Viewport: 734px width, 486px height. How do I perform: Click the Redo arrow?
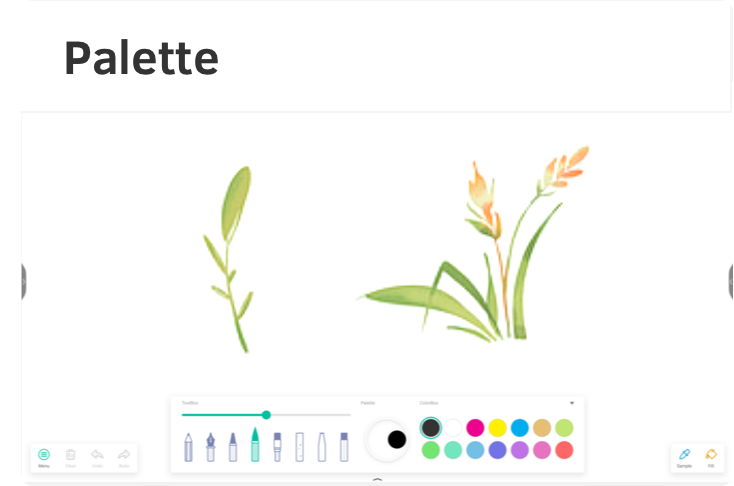124,457
